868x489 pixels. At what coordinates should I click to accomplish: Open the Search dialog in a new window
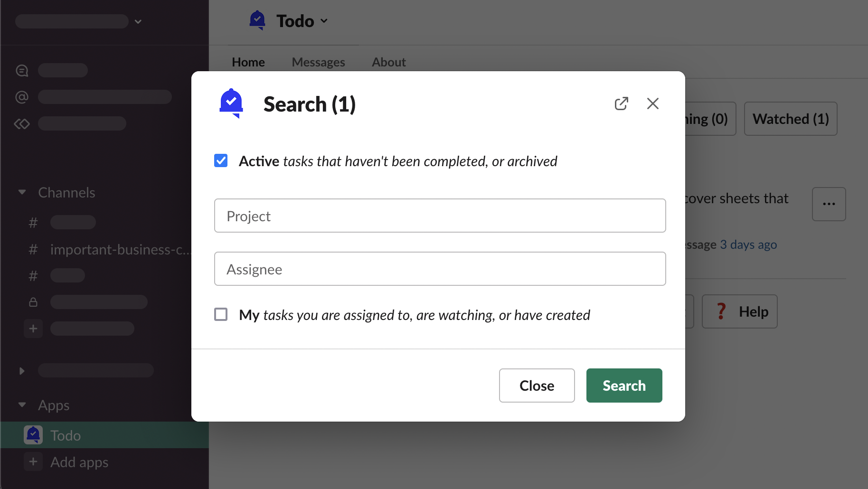point(621,103)
